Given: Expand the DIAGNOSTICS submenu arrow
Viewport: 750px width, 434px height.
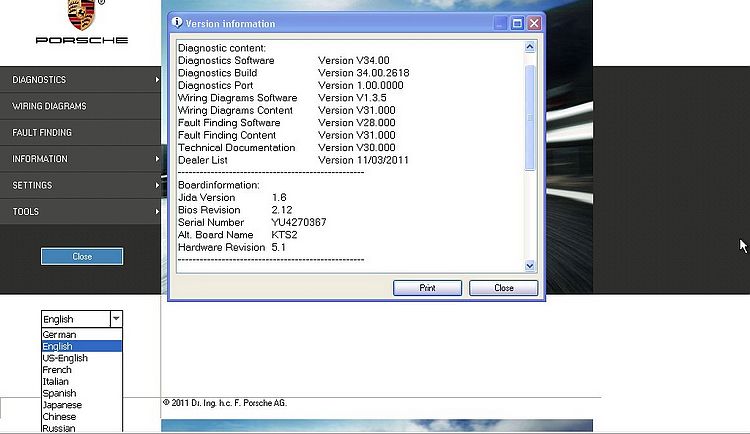Looking at the screenshot, I should click(x=157, y=79).
